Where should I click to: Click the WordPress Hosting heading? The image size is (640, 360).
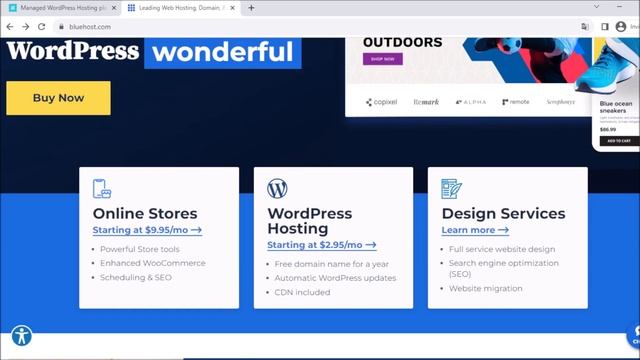tap(310, 221)
